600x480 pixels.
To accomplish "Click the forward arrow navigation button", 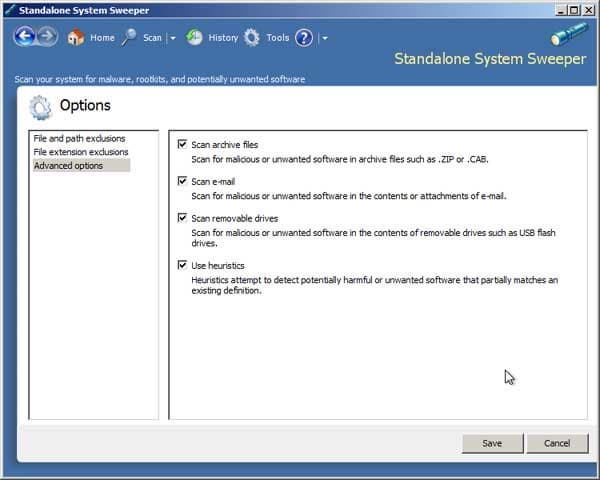I will coord(47,37).
